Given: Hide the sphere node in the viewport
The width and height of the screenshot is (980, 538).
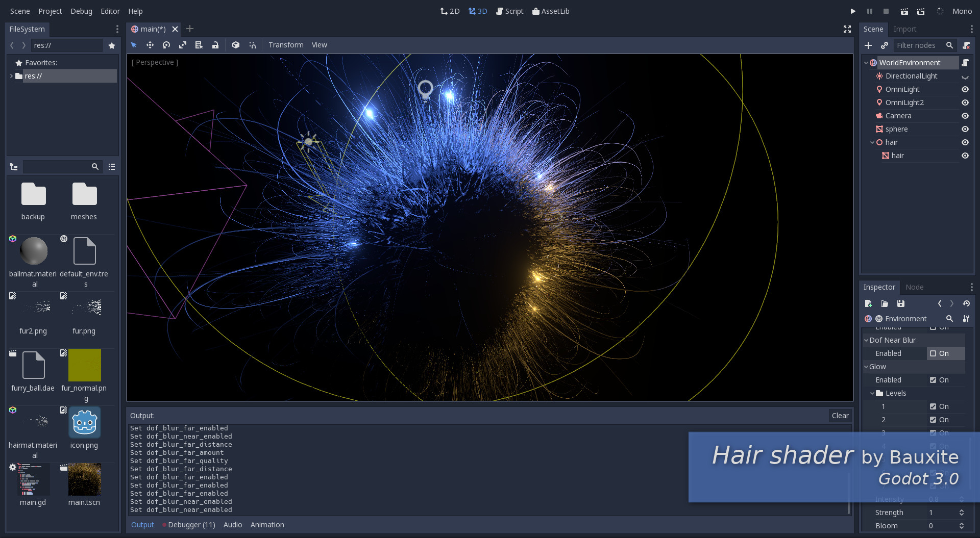Looking at the screenshot, I should pyautogui.click(x=965, y=129).
